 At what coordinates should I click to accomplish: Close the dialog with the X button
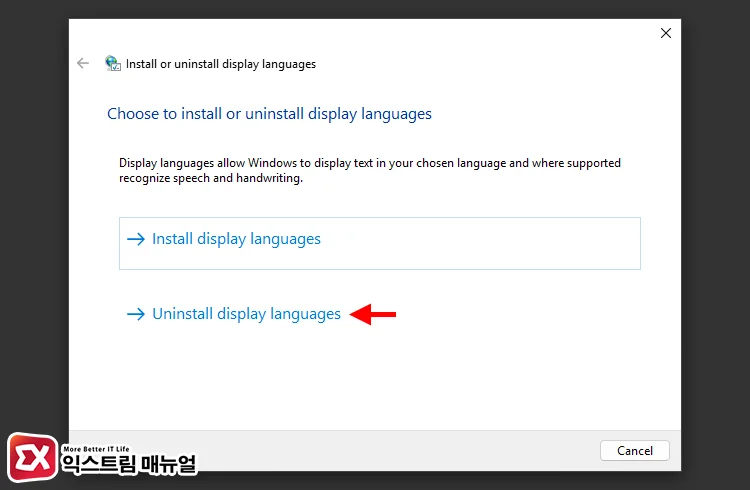click(665, 33)
